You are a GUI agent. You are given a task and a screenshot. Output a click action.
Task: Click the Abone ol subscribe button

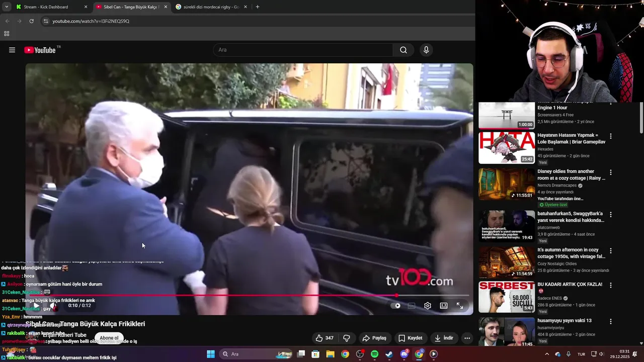109,338
